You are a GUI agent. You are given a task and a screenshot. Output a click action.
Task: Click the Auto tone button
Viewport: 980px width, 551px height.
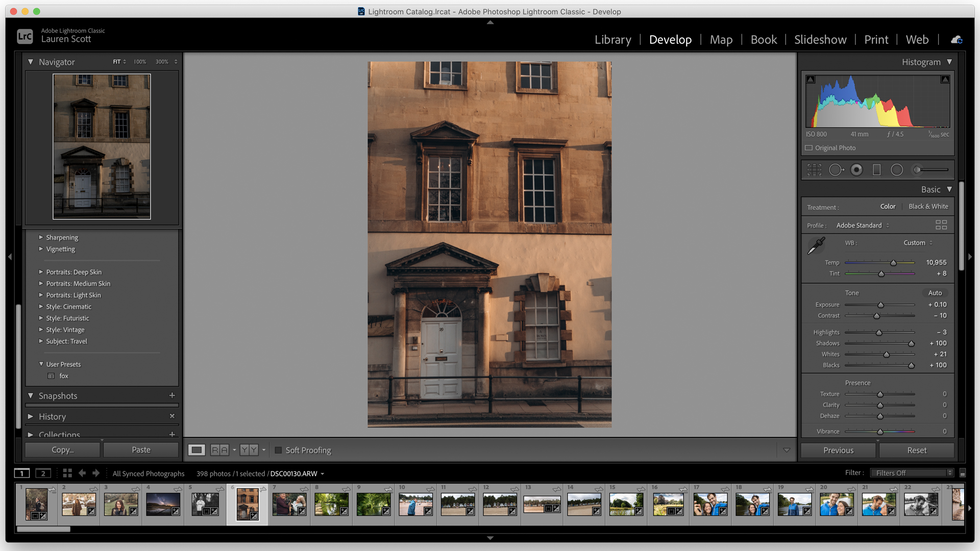935,292
